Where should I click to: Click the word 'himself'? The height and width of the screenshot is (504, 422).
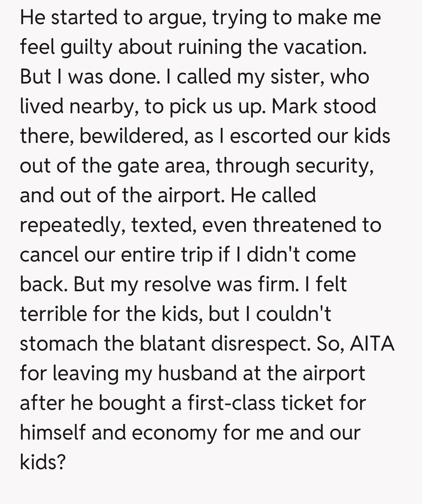click(x=53, y=433)
